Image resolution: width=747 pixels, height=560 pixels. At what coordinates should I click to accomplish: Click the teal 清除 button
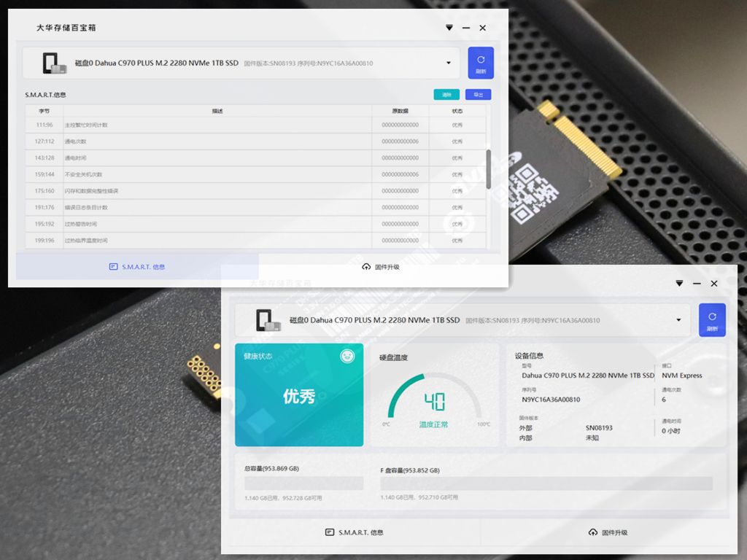point(446,95)
